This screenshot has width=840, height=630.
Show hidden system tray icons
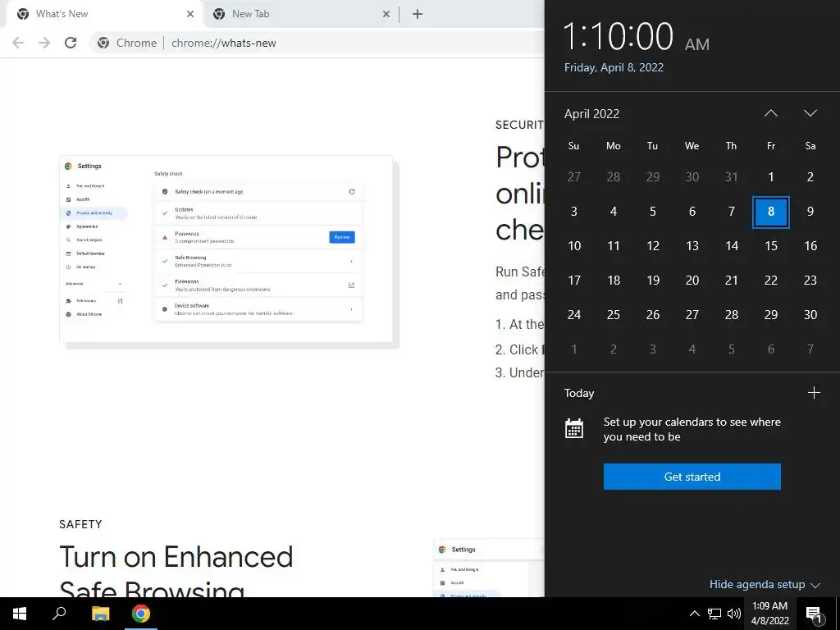(694, 614)
